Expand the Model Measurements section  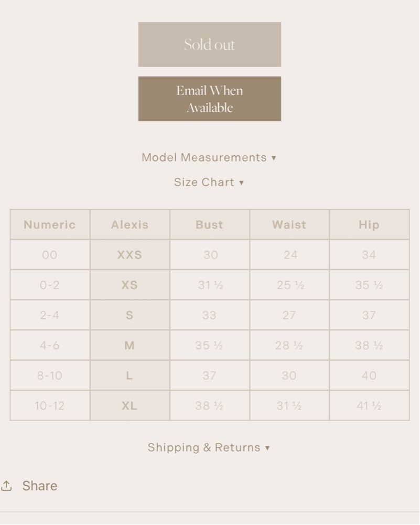click(x=209, y=157)
